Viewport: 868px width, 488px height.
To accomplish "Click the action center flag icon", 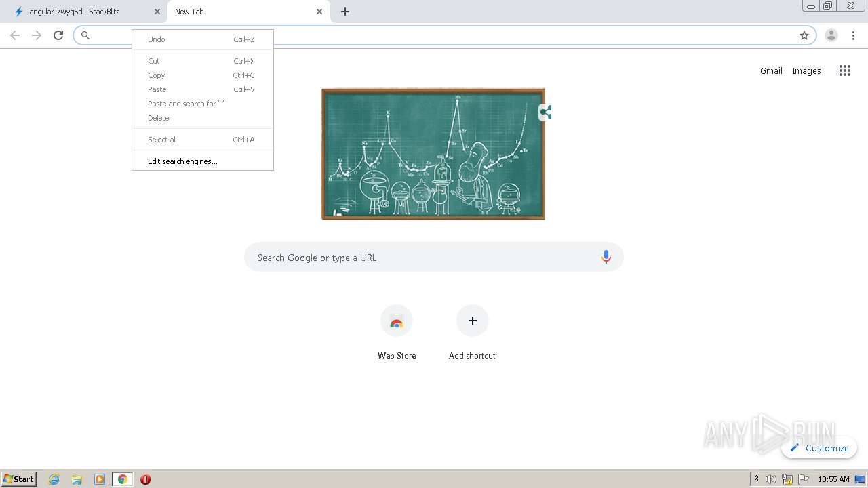I will (x=804, y=479).
